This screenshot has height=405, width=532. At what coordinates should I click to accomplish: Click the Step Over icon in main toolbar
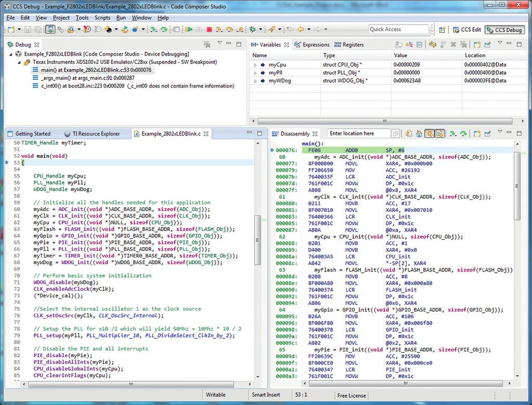[x=229, y=30]
